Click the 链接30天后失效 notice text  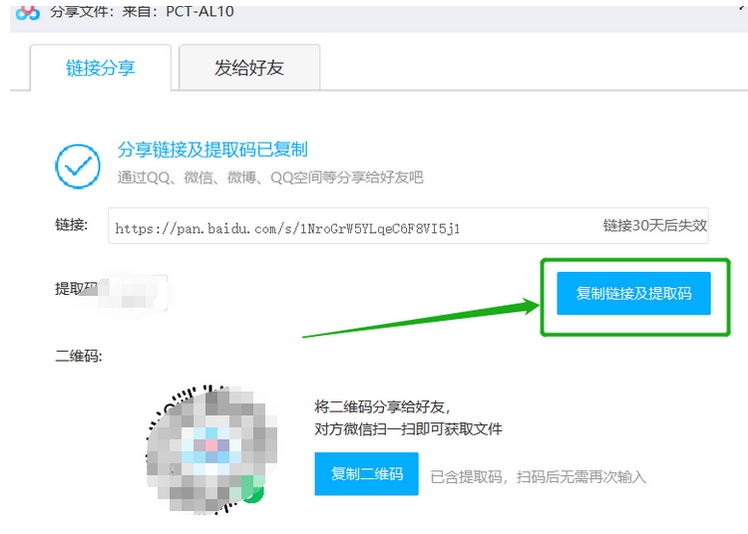(654, 225)
